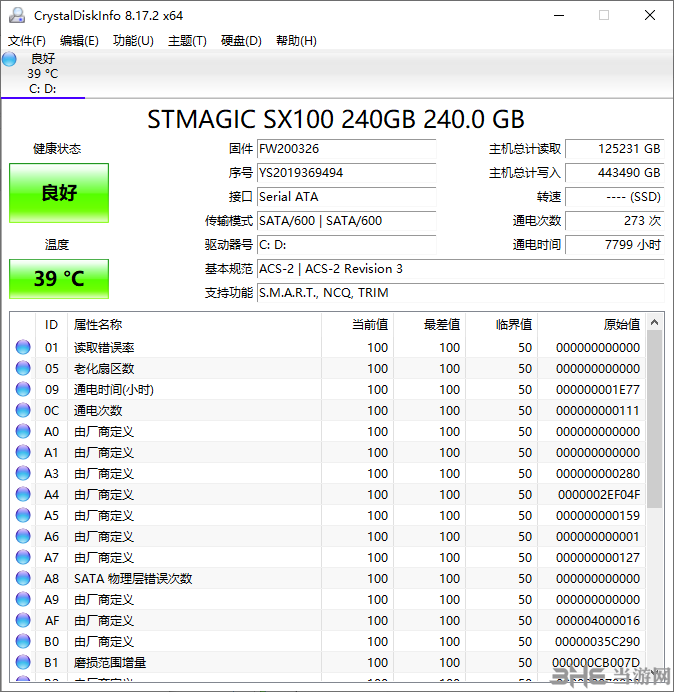674x692 pixels.
Task: Click the green 良好 health status button
Action: tap(59, 193)
